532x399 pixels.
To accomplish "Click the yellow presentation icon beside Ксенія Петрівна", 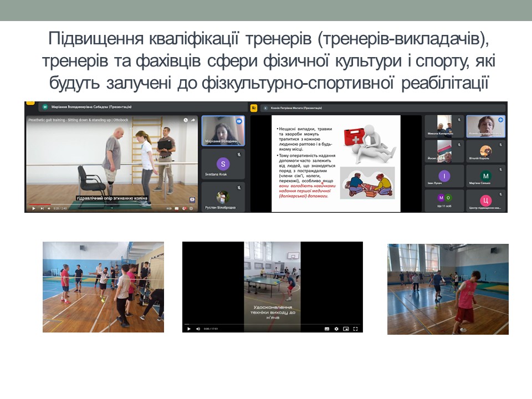I will coord(254,108).
